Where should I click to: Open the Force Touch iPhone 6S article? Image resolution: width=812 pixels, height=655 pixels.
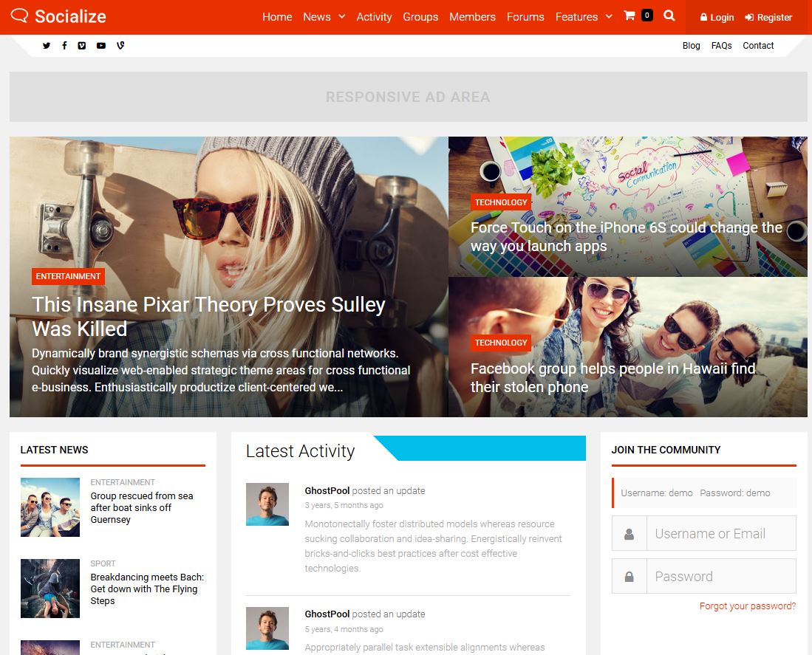[x=626, y=236]
